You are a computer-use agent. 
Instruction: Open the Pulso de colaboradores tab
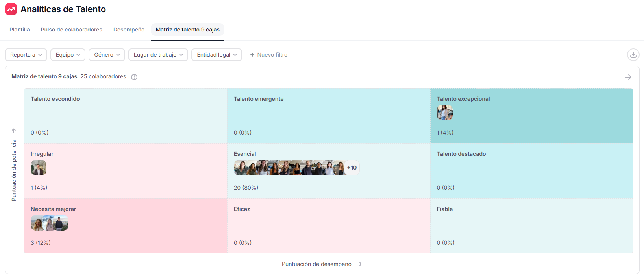coord(71,30)
